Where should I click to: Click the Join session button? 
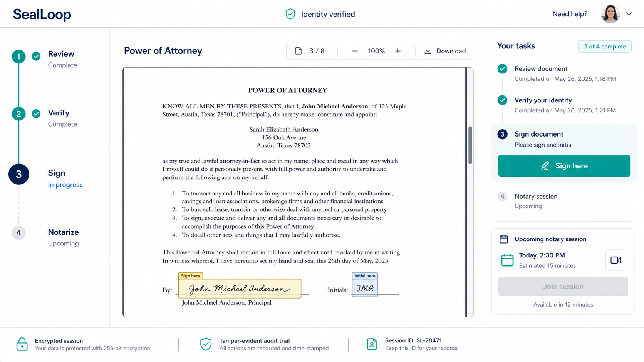click(x=563, y=286)
